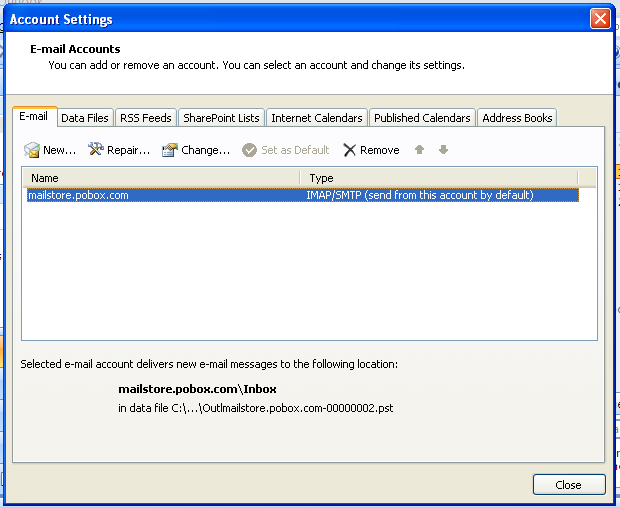620x508 pixels.
Task: Click the data file path text
Action: (255, 408)
